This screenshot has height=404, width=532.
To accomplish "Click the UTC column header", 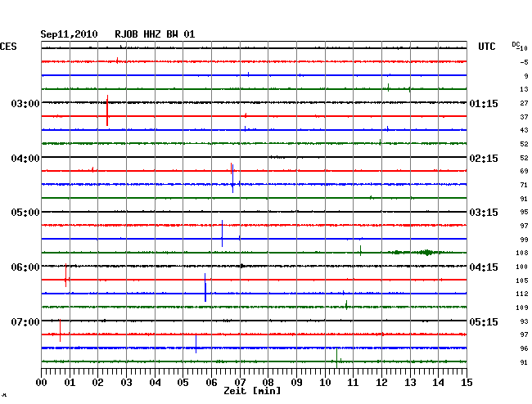I will (x=486, y=47).
